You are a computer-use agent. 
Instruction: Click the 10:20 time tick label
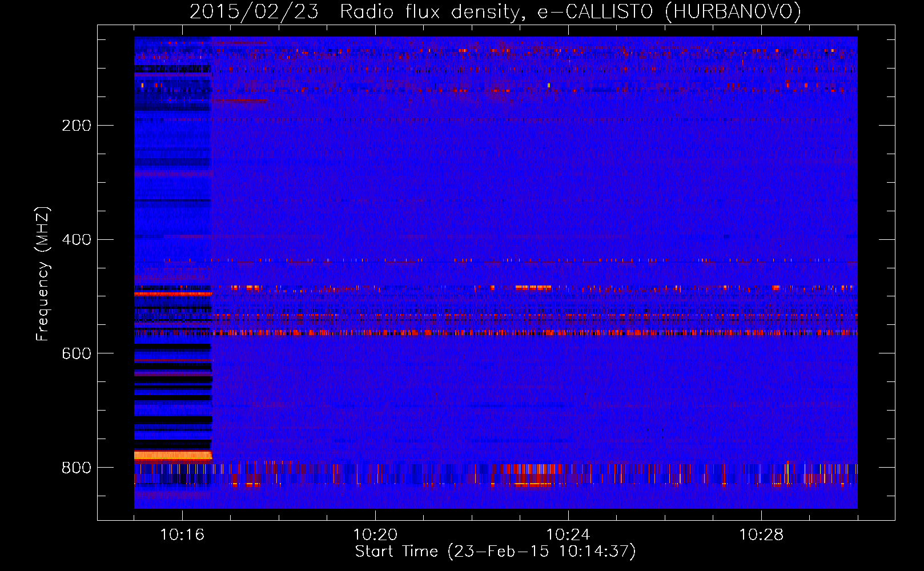tap(375, 535)
